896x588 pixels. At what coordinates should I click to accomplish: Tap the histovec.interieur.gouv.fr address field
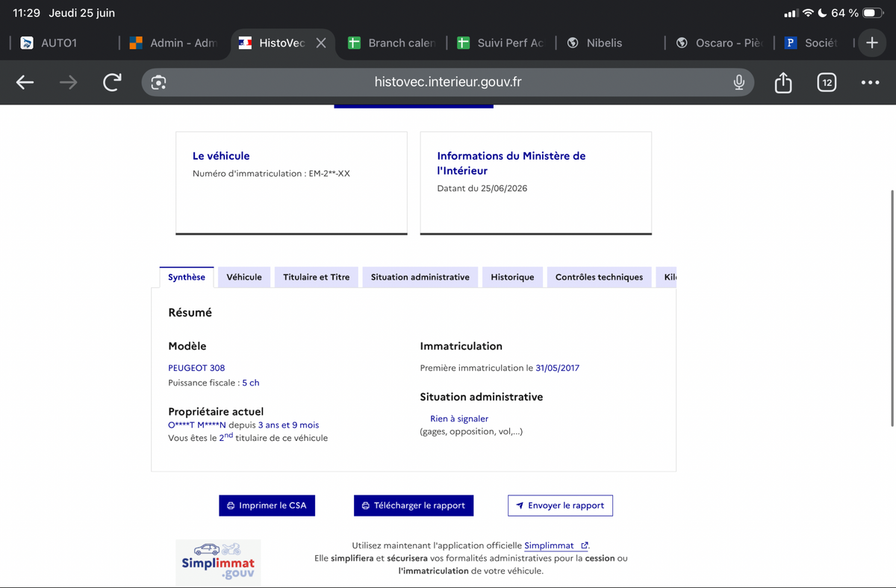pos(448,82)
